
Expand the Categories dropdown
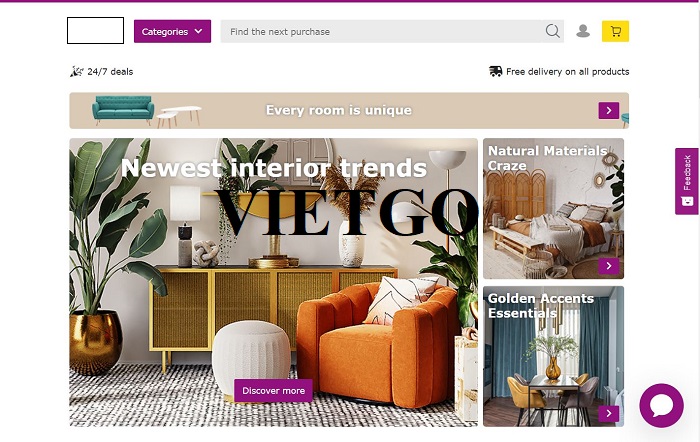pos(172,31)
